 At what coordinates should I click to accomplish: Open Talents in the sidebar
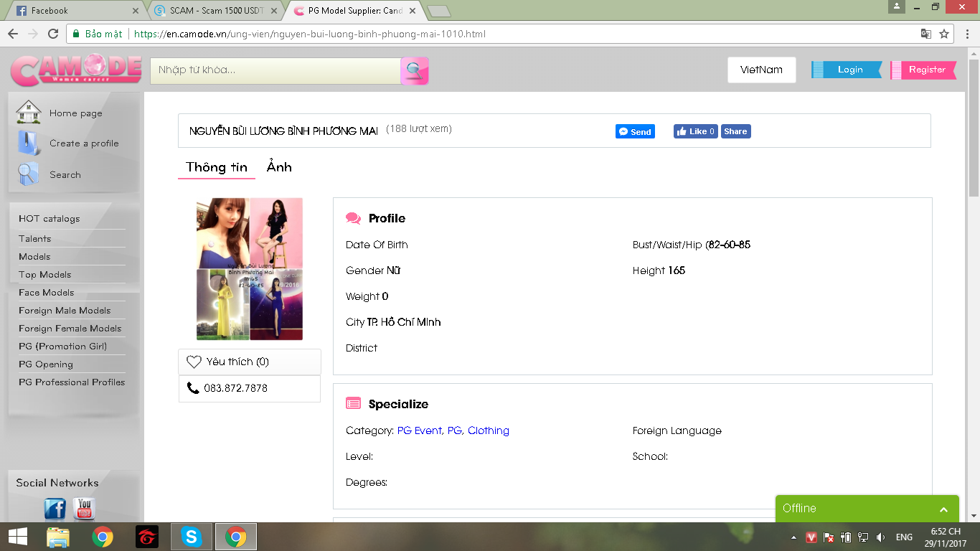35,238
